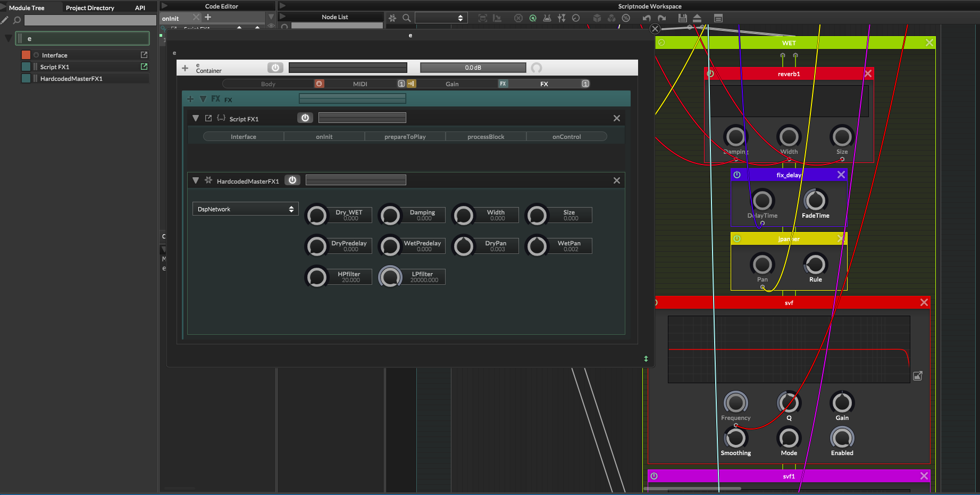Save the network with floppy disk icon
This screenshot has width=980, height=495.
coord(683,18)
